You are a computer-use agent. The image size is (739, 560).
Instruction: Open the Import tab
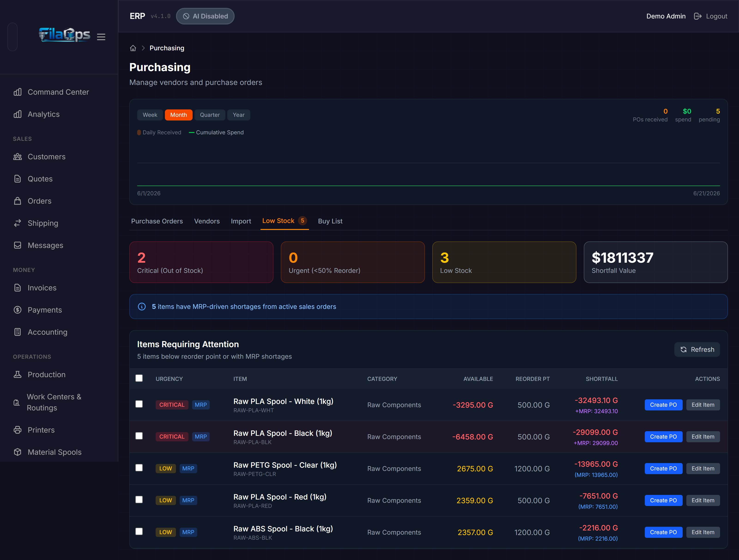pyautogui.click(x=241, y=221)
